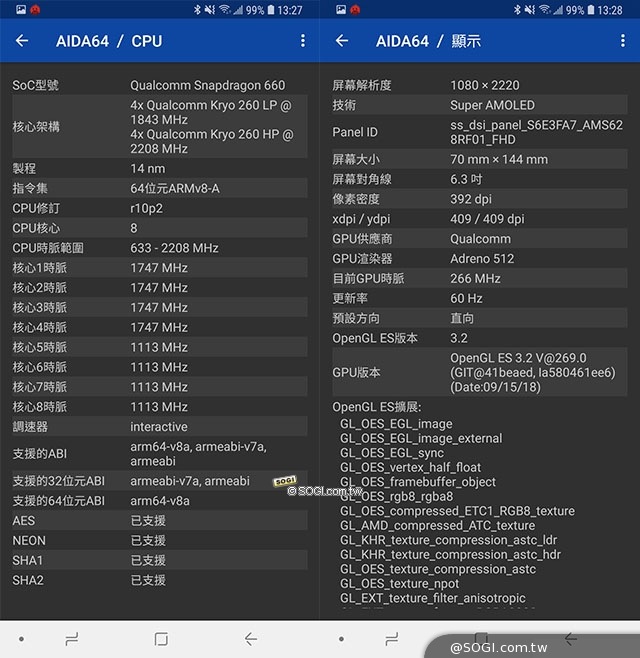Tap the SHA2 row label

pos(28,580)
